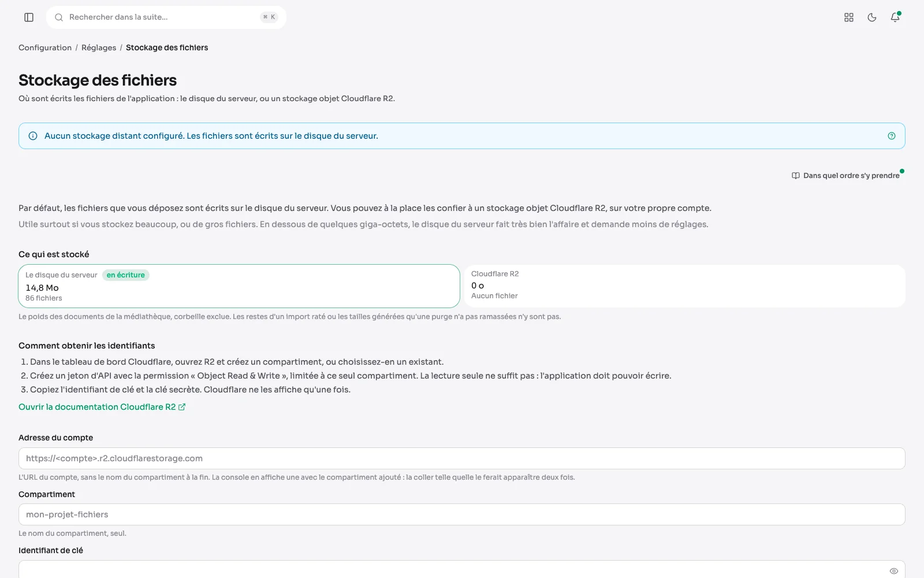
Task: Click the "Aucun fichier" label
Action: tap(494, 296)
